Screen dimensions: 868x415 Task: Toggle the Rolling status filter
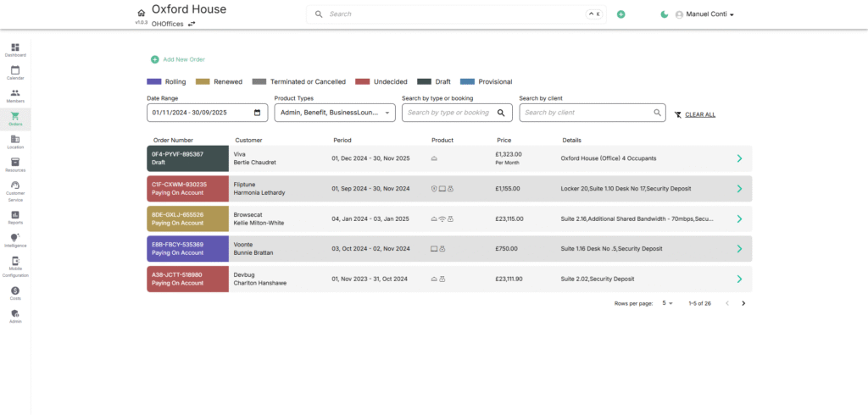pos(166,82)
